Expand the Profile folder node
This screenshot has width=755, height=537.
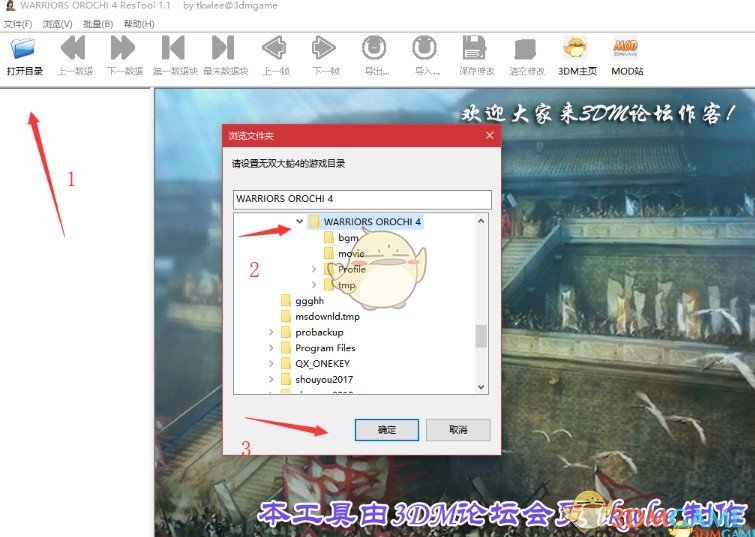pos(314,269)
